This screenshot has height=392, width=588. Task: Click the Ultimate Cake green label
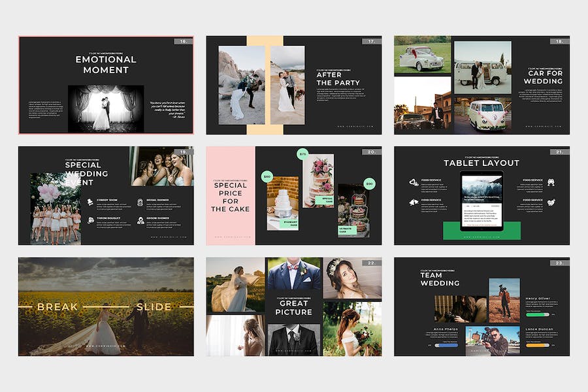347,230
